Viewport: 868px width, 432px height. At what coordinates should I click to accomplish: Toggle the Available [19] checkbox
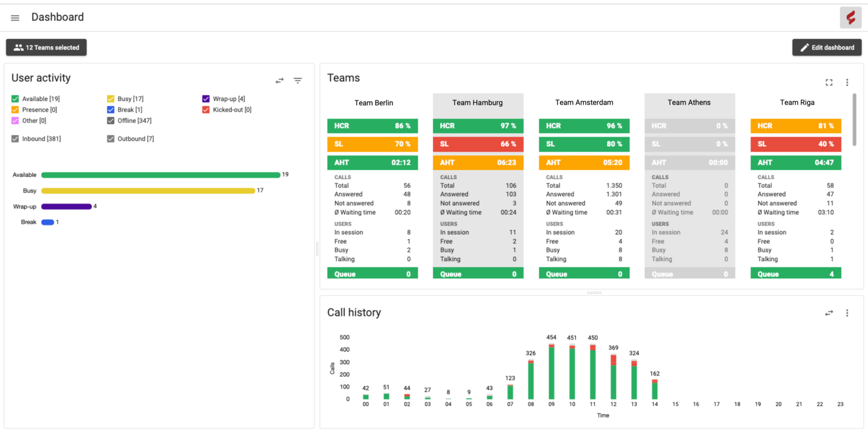click(x=15, y=99)
